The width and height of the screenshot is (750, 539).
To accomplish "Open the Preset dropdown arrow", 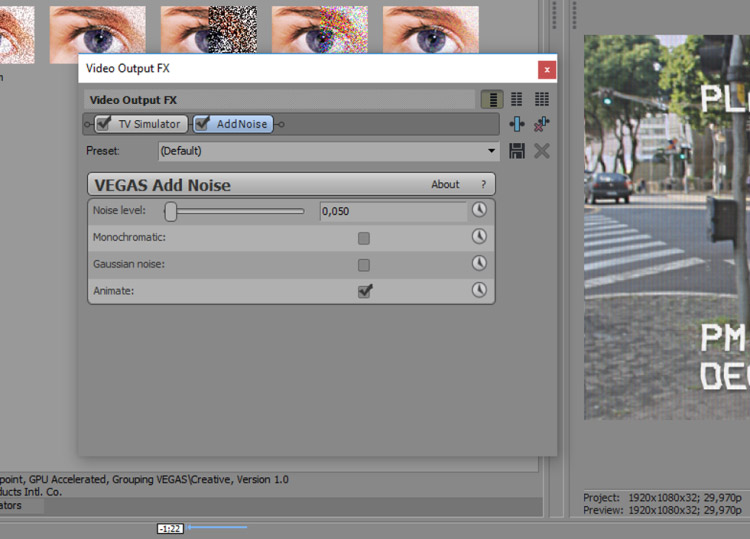I will point(491,151).
